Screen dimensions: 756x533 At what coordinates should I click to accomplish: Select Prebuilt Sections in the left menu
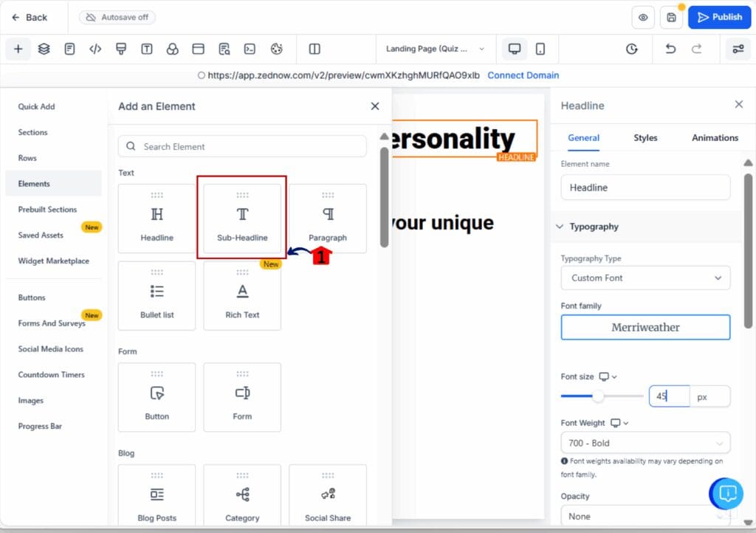47,210
